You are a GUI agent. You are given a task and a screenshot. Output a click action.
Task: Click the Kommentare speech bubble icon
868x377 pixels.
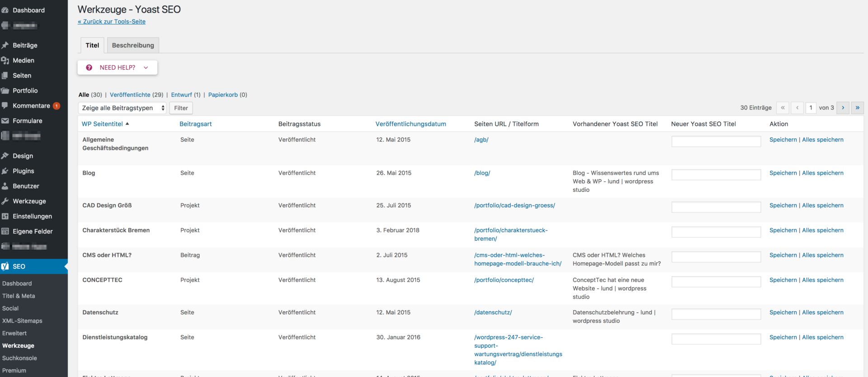click(5, 105)
